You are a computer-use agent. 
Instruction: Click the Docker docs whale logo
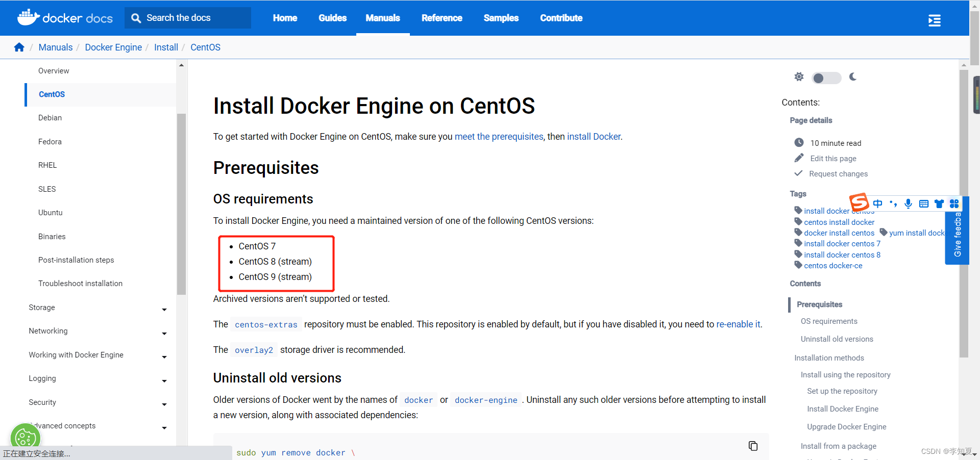pos(29,17)
